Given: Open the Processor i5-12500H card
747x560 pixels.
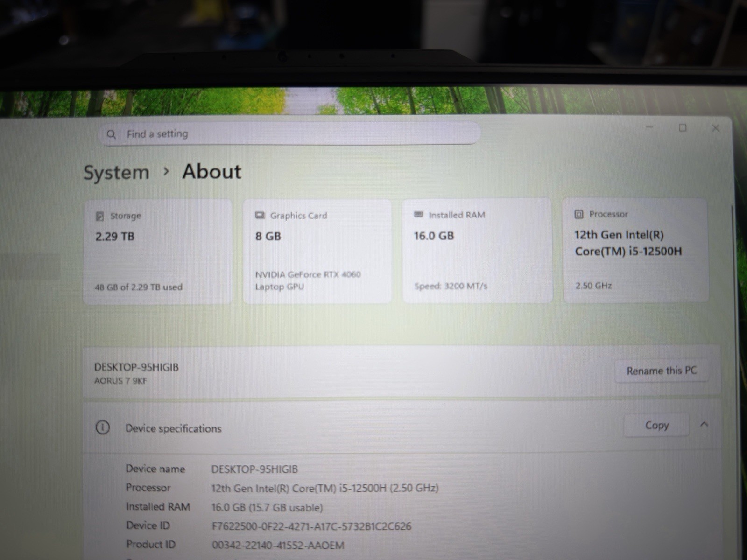Looking at the screenshot, I should coord(636,250).
